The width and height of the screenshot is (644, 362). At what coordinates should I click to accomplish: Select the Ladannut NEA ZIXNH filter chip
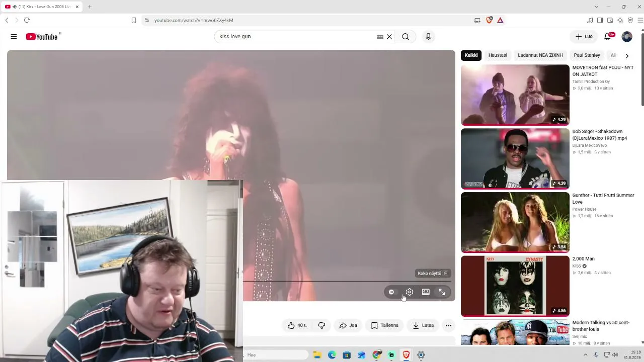tap(540, 55)
